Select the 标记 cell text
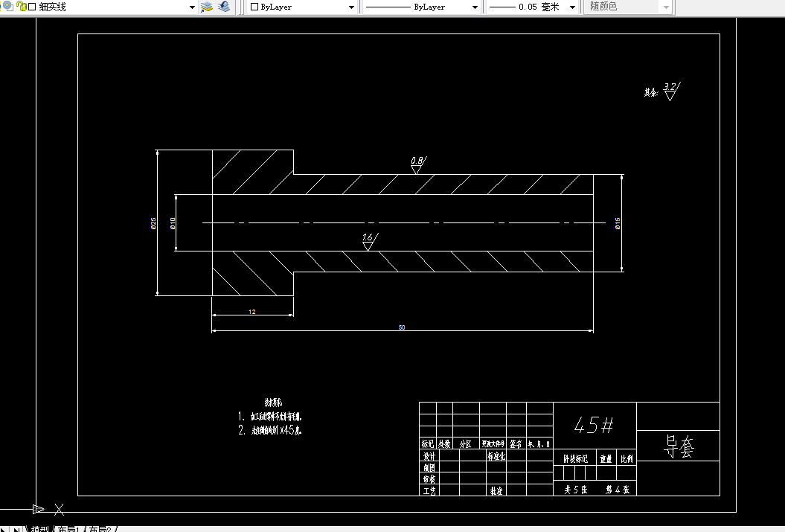This screenshot has width=785, height=532. coord(428,443)
